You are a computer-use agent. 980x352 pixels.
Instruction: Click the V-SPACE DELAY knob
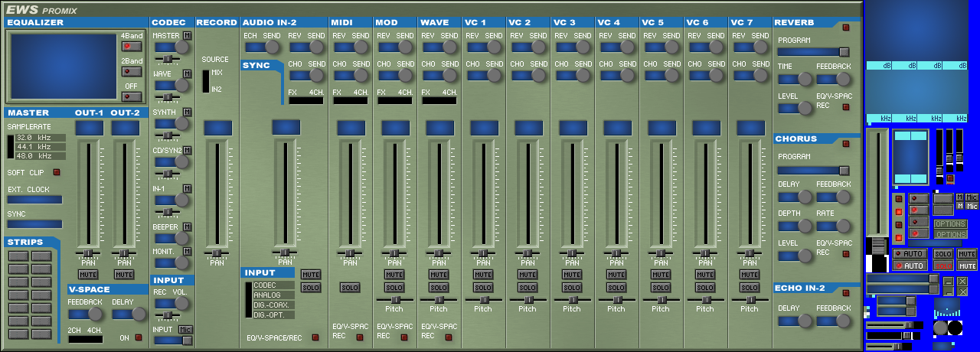tap(139, 314)
